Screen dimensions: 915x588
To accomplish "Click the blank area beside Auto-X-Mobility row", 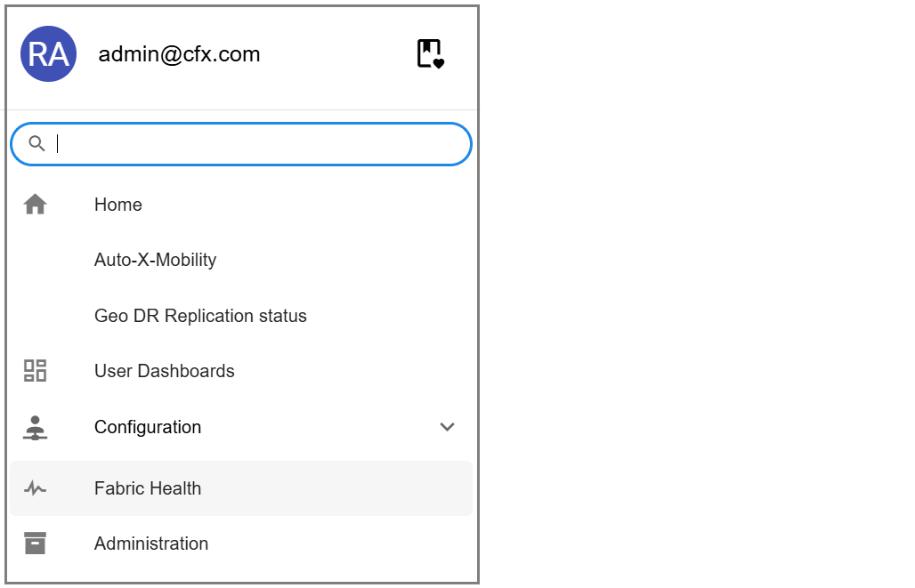I will pyautogui.click(x=356, y=260).
